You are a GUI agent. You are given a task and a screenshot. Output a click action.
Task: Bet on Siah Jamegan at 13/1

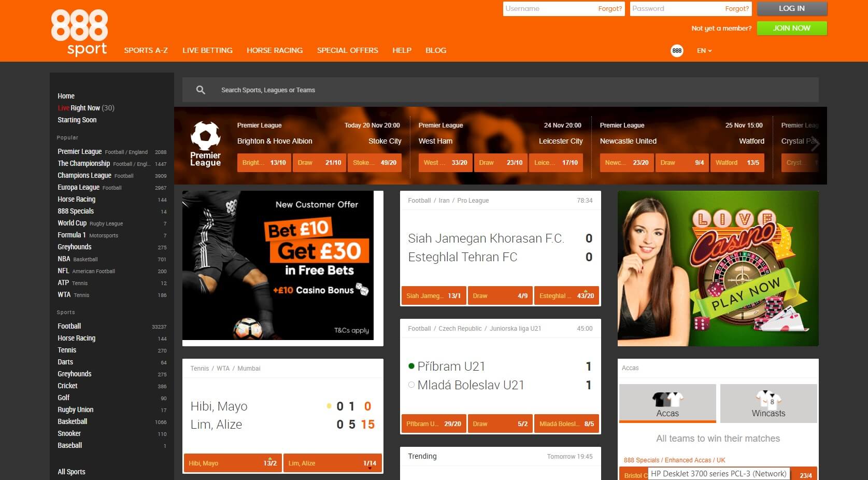pos(434,296)
